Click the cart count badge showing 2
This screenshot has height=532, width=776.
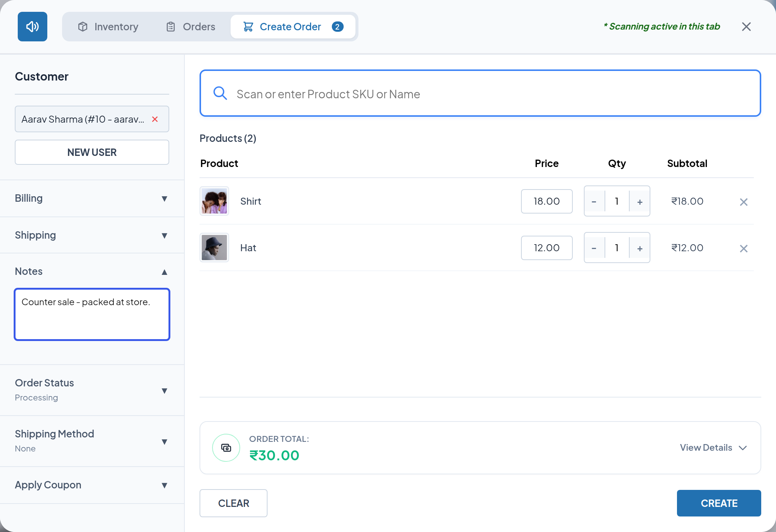337,27
